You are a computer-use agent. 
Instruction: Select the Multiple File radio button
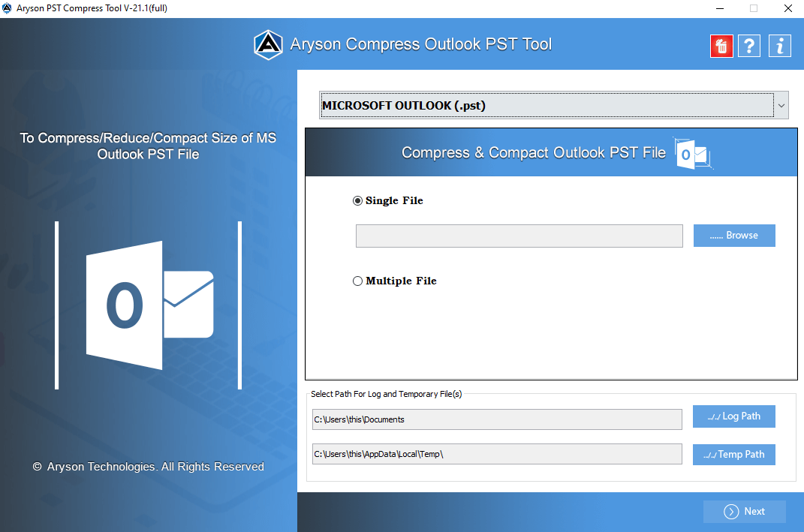tap(357, 281)
